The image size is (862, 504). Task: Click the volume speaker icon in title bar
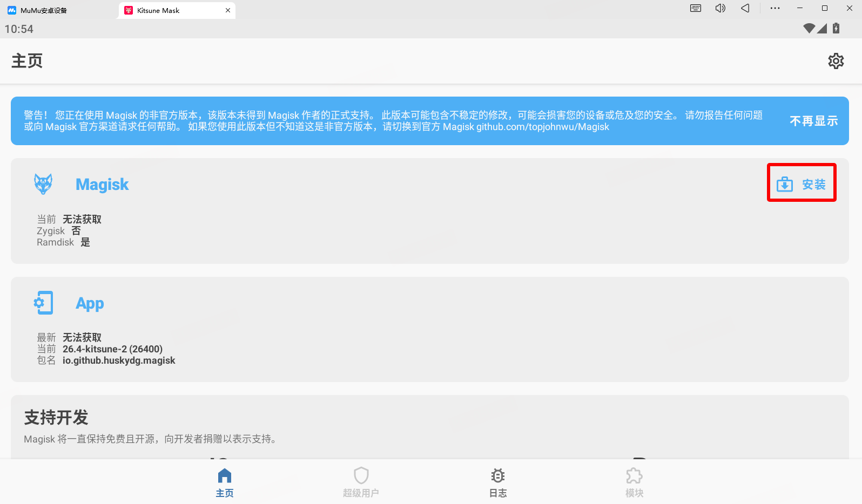(x=720, y=9)
